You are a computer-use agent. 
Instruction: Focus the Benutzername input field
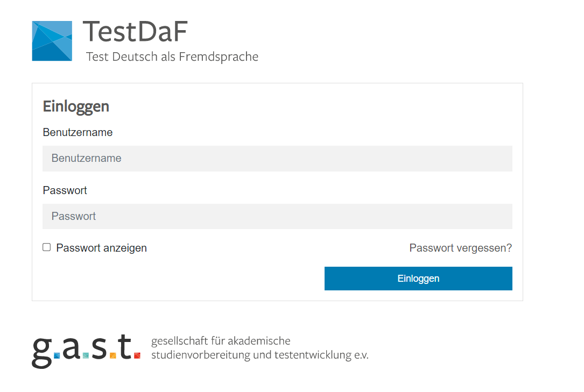point(277,159)
